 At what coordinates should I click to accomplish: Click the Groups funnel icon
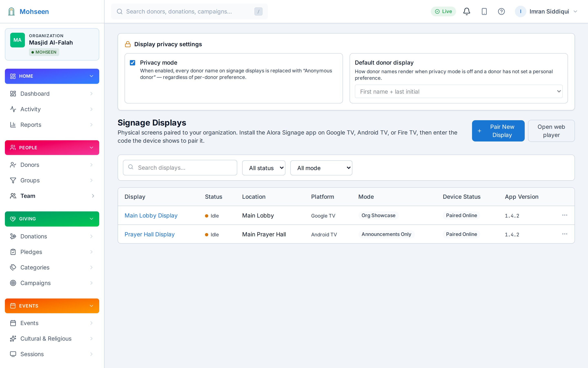click(13, 180)
